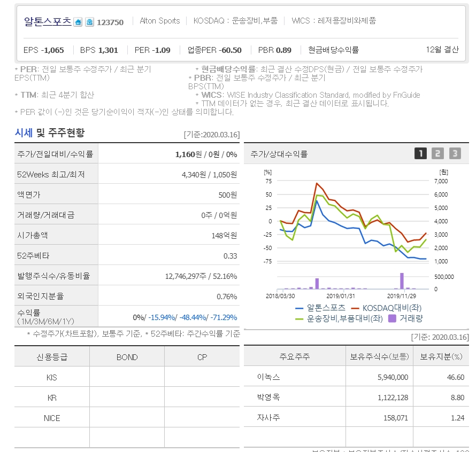Click the large volume bar near 2019/11/29
476x452 pixels.
402,281
